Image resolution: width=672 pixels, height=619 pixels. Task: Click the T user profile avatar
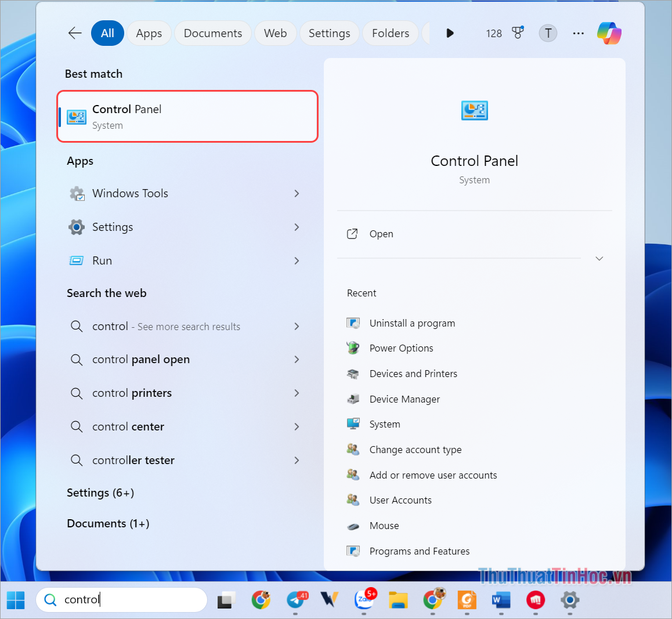click(x=548, y=33)
